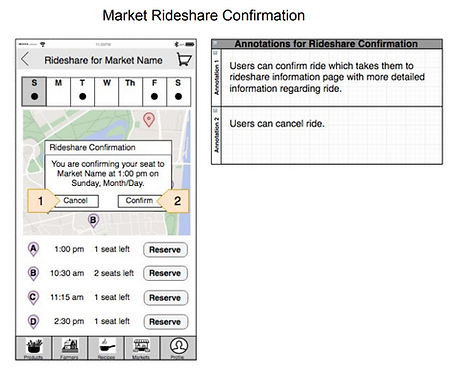Select pin B in ride list
The height and width of the screenshot is (375, 453).
click(33, 273)
